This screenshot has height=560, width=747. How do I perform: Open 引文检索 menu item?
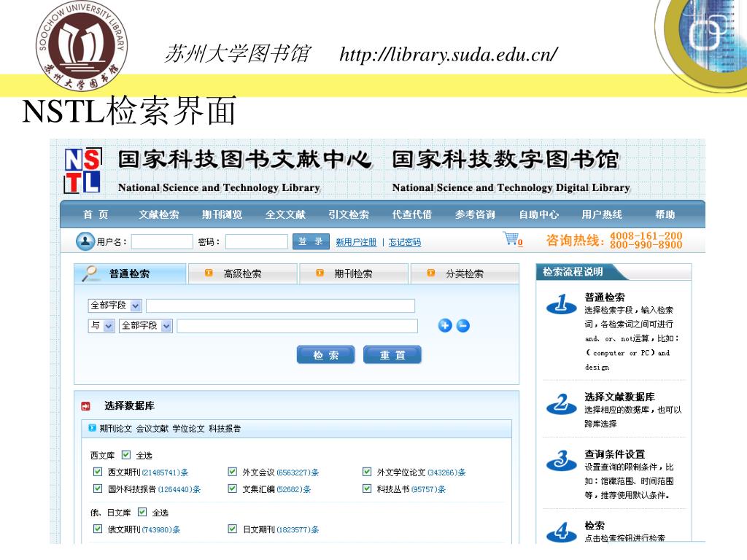[349, 214]
